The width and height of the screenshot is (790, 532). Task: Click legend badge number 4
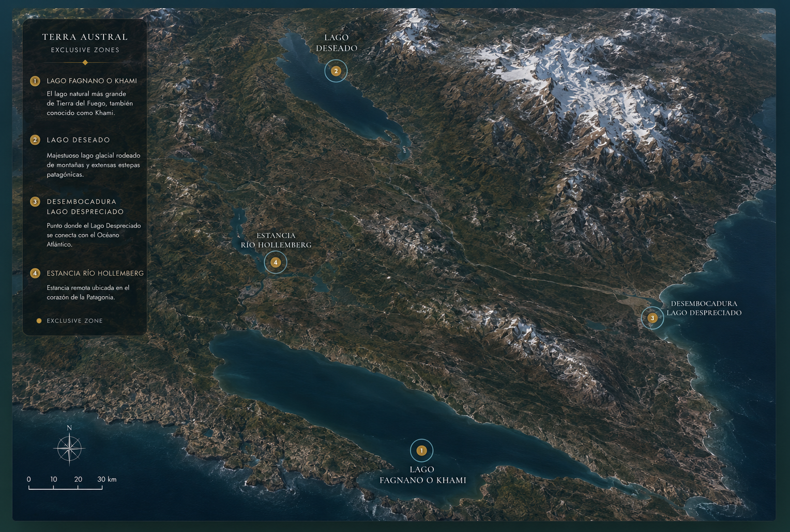coord(35,273)
